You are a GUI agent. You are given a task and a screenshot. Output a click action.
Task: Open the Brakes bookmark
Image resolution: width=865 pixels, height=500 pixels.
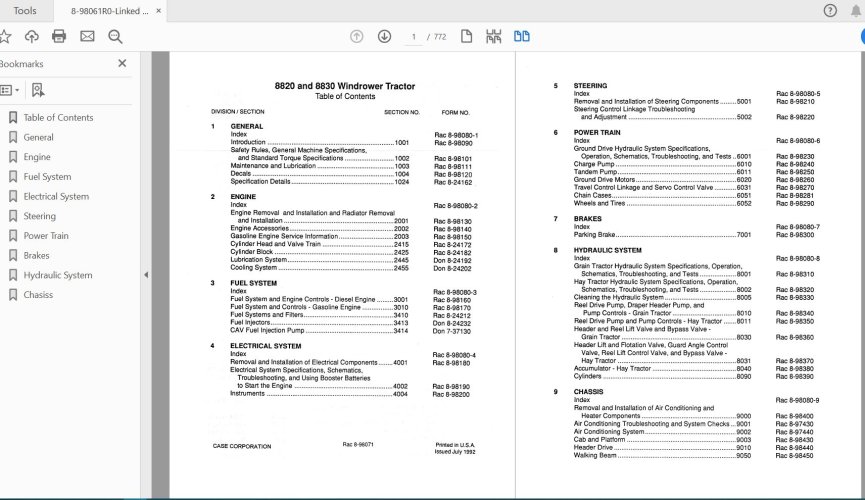[x=36, y=256]
